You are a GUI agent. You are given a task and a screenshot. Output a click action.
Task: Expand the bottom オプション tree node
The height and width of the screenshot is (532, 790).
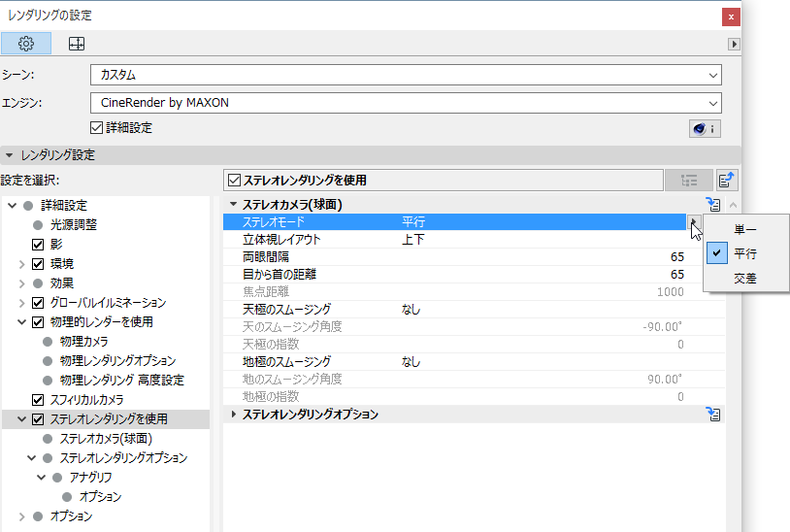(21, 516)
